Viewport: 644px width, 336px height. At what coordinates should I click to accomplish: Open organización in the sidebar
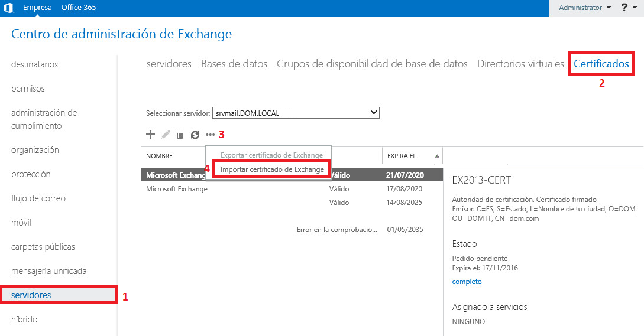tap(35, 150)
